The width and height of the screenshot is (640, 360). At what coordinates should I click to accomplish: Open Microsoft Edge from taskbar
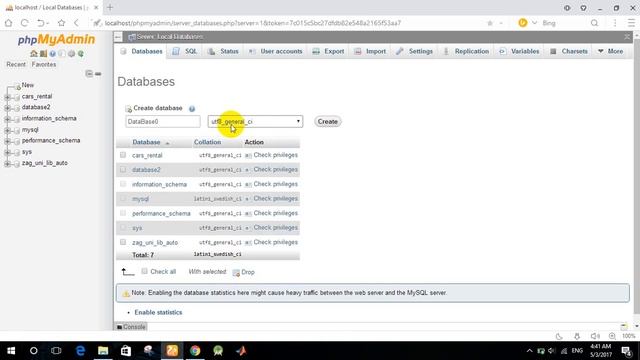pyautogui.click(x=80, y=351)
